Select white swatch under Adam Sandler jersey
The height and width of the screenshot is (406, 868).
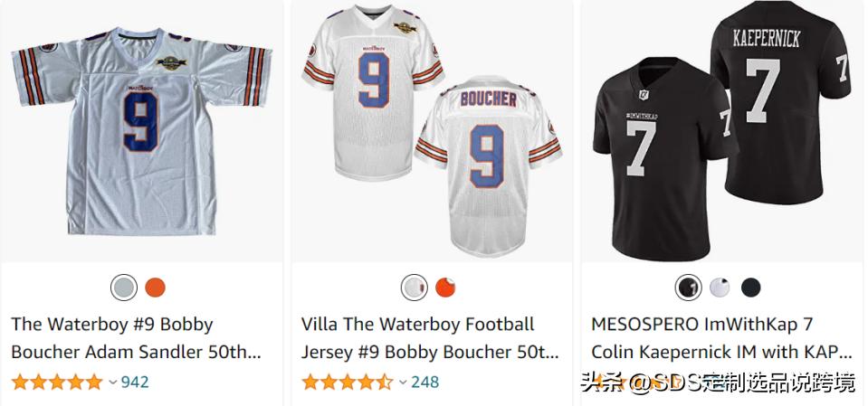coord(123,288)
